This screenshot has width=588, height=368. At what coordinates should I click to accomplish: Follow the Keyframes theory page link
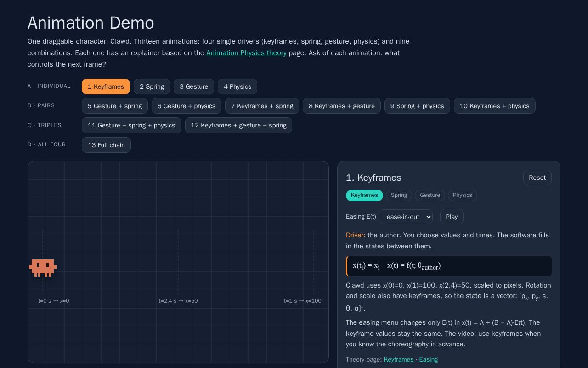399,360
